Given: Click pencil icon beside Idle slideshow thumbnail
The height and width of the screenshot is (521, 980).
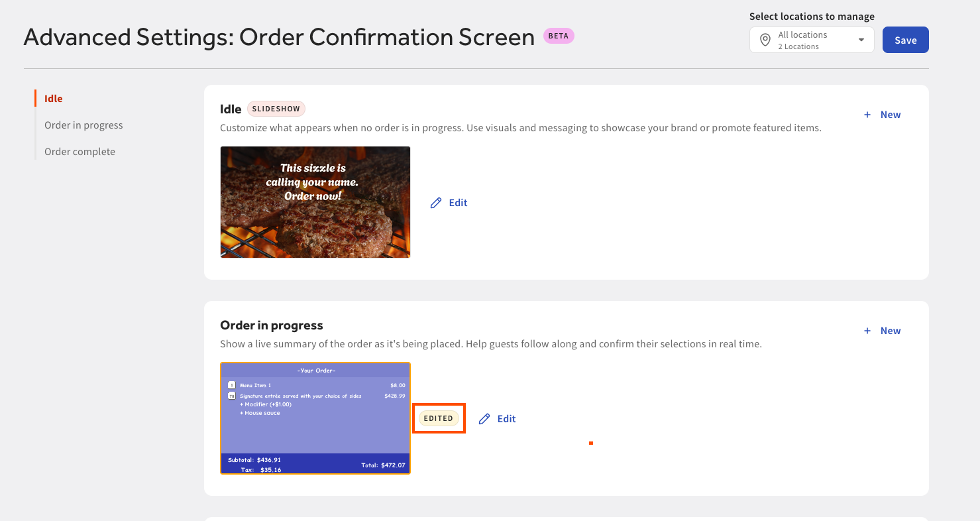Looking at the screenshot, I should click(436, 203).
